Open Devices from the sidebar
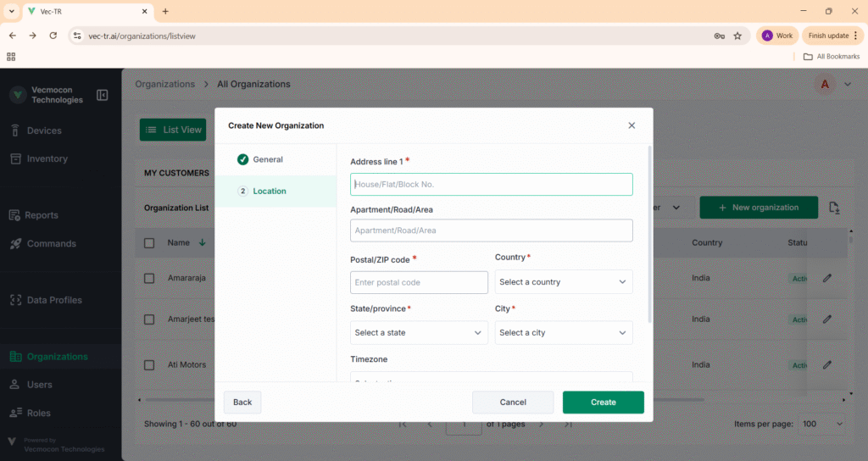Viewport: 868px width, 461px height. 44,131
